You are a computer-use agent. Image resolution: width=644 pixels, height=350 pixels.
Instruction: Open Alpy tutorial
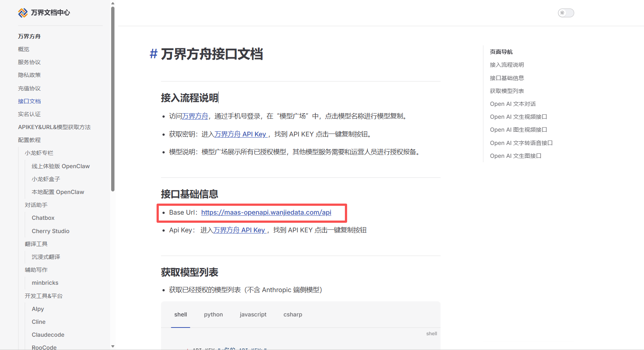[38, 309]
